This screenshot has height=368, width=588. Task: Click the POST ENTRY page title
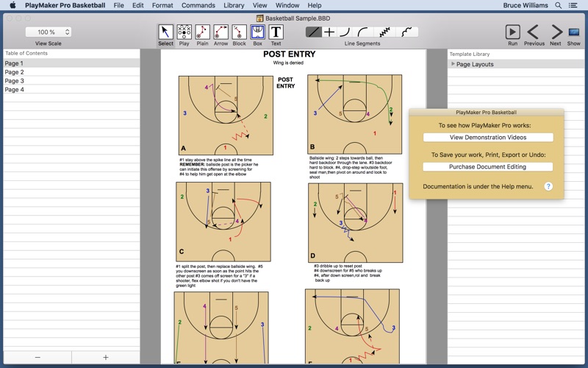click(x=289, y=54)
